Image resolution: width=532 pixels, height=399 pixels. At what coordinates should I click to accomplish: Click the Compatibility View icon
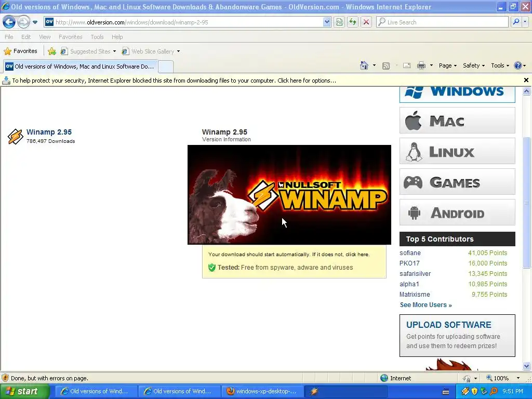coord(339,22)
